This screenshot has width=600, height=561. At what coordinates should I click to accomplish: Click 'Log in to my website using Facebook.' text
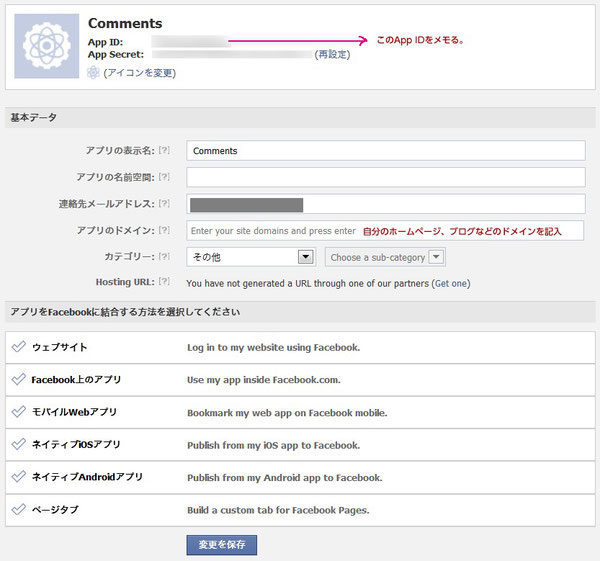[x=273, y=347]
